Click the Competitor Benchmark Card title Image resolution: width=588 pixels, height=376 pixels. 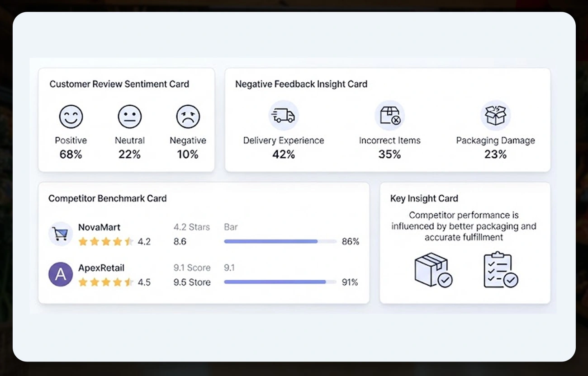[108, 198]
